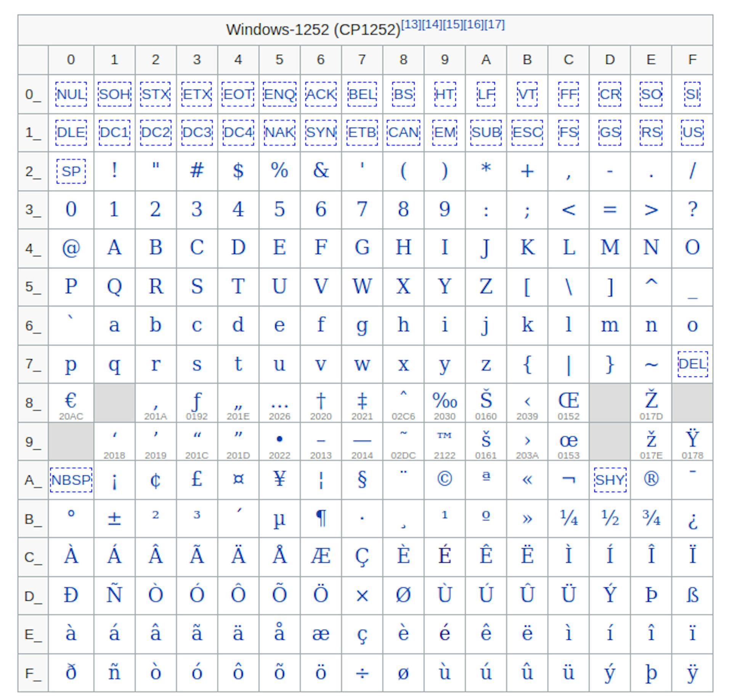Click the em dash — character 2014
Screen dimensions: 732x700
pyautogui.click(x=362, y=441)
